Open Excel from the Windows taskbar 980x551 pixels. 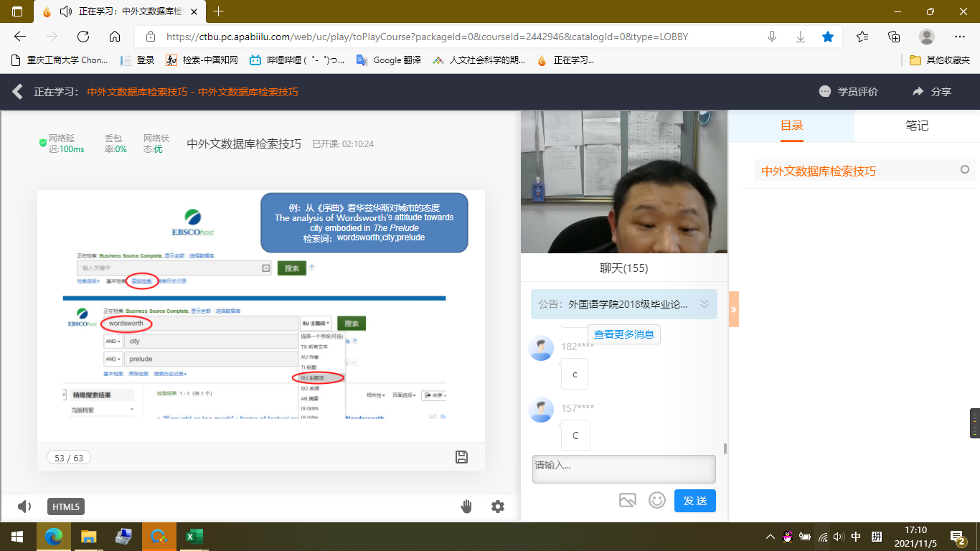point(194,537)
